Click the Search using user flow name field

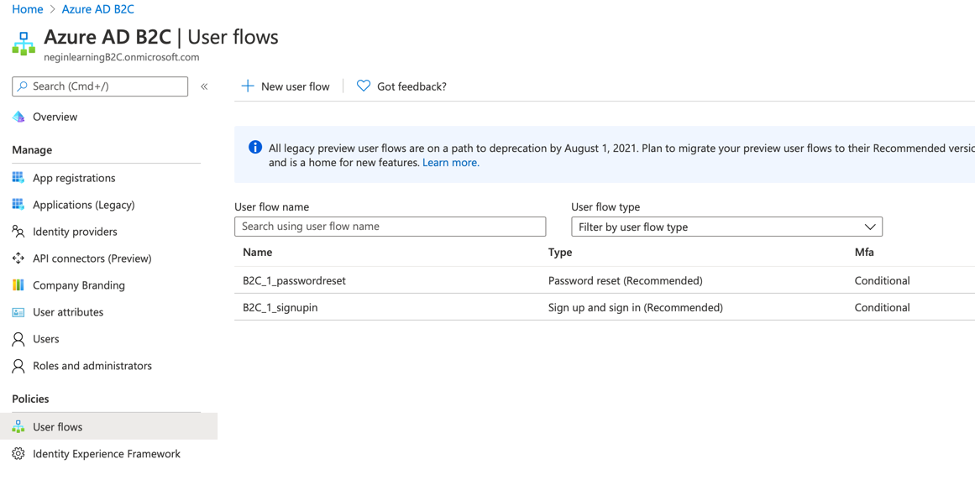click(390, 227)
